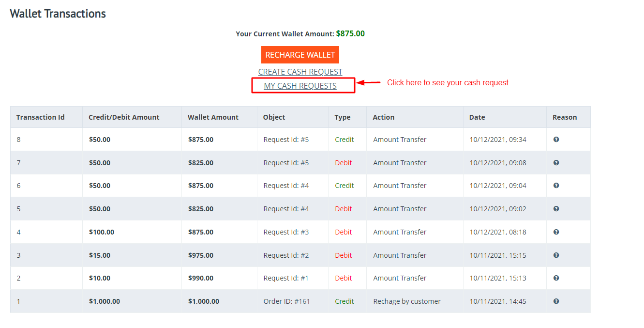644x328 pixels.
Task: Click the reason help icon for transaction 8
Action: click(x=556, y=140)
